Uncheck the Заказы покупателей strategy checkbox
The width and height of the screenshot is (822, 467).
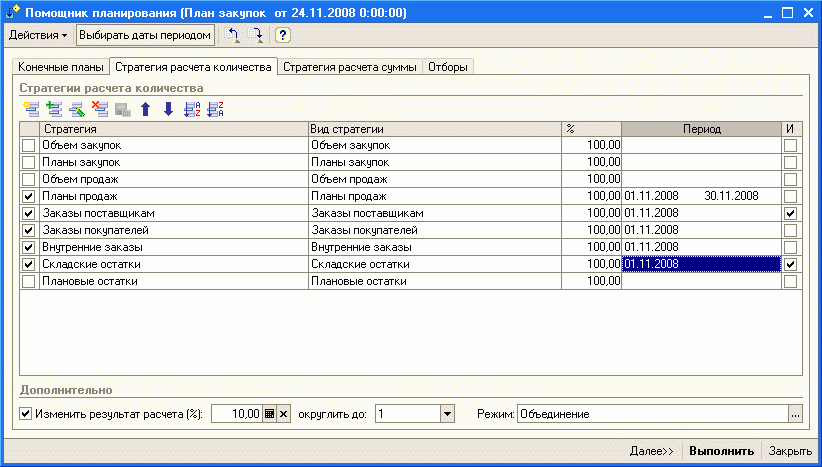pyautogui.click(x=28, y=231)
